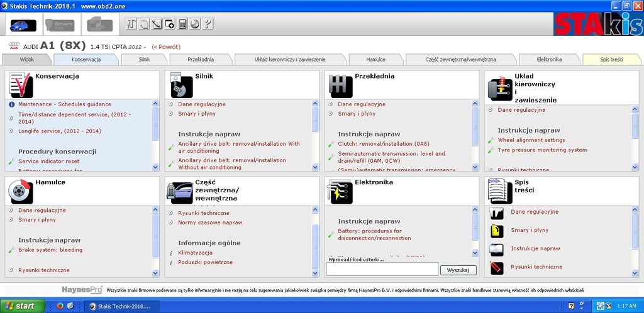Open Service indicator reset procedure

pyautogui.click(x=49, y=162)
